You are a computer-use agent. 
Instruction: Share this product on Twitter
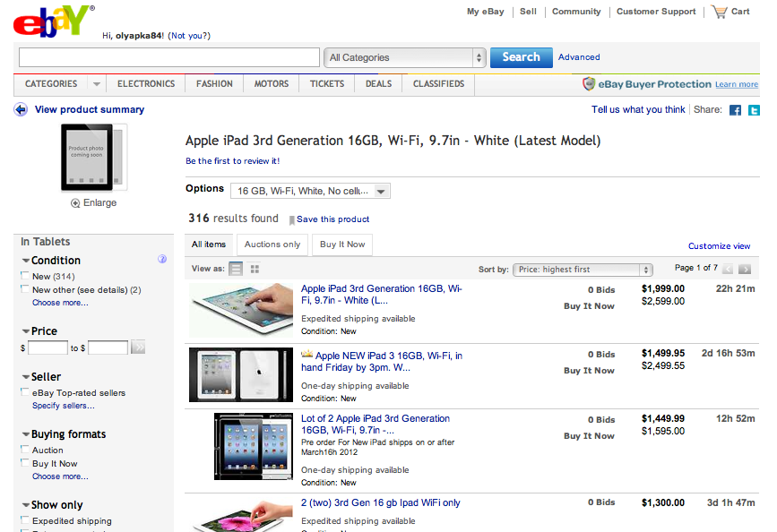pyautogui.click(x=753, y=110)
